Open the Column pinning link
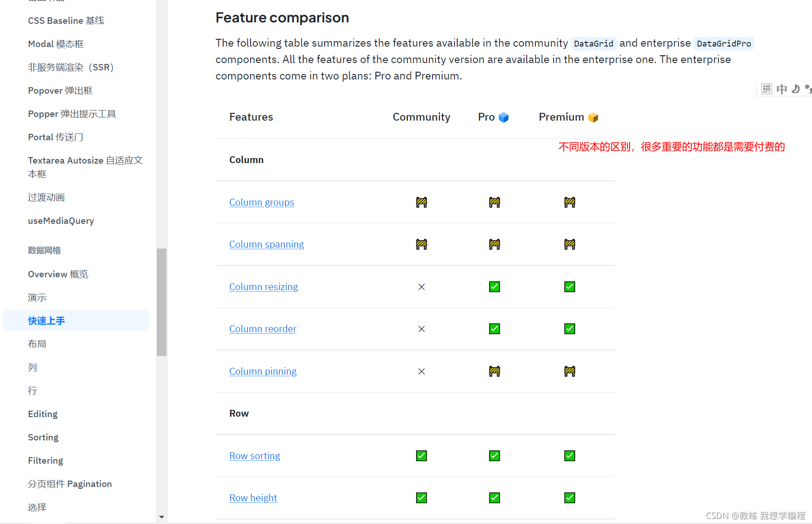812x524 pixels. click(263, 371)
